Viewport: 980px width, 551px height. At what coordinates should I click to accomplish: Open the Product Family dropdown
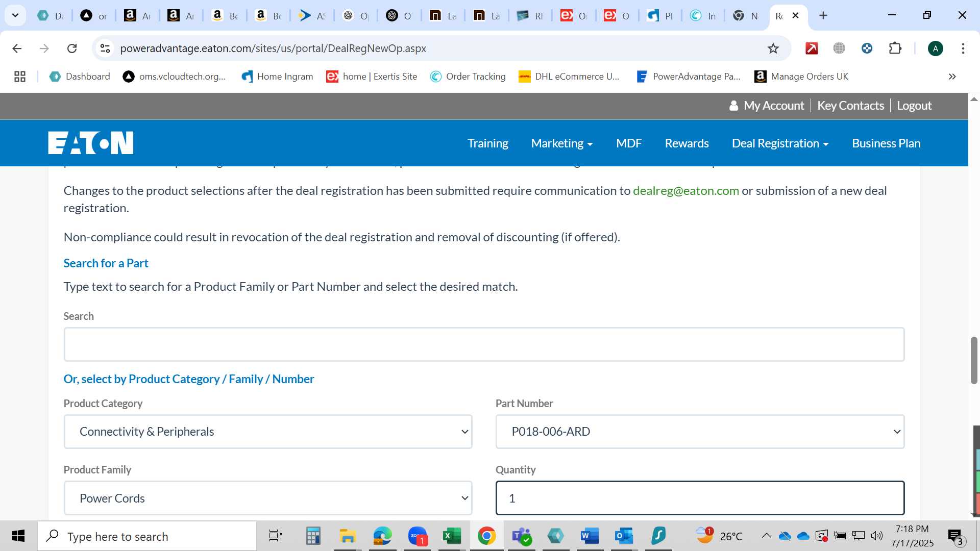[x=268, y=498]
